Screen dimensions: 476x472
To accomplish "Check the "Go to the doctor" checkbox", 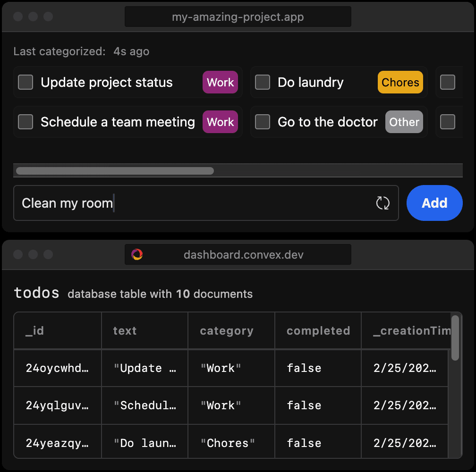I will click(262, 122).
